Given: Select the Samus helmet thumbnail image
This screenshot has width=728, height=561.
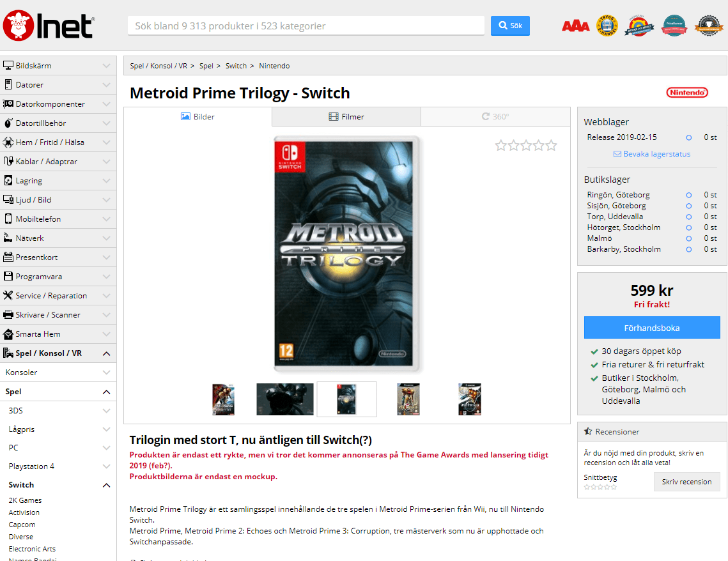Looking at the screenshot, I should click(x=285, y=399).
